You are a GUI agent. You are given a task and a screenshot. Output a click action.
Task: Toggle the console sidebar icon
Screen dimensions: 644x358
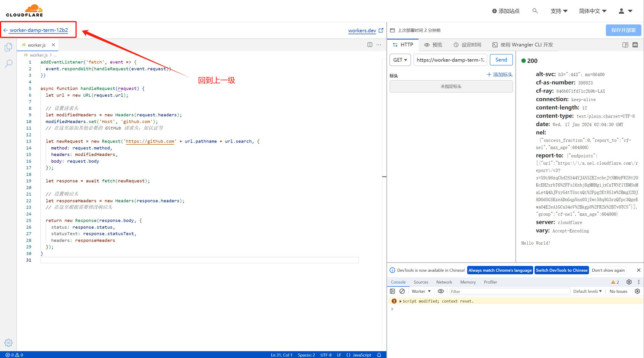tap(392, 291)
